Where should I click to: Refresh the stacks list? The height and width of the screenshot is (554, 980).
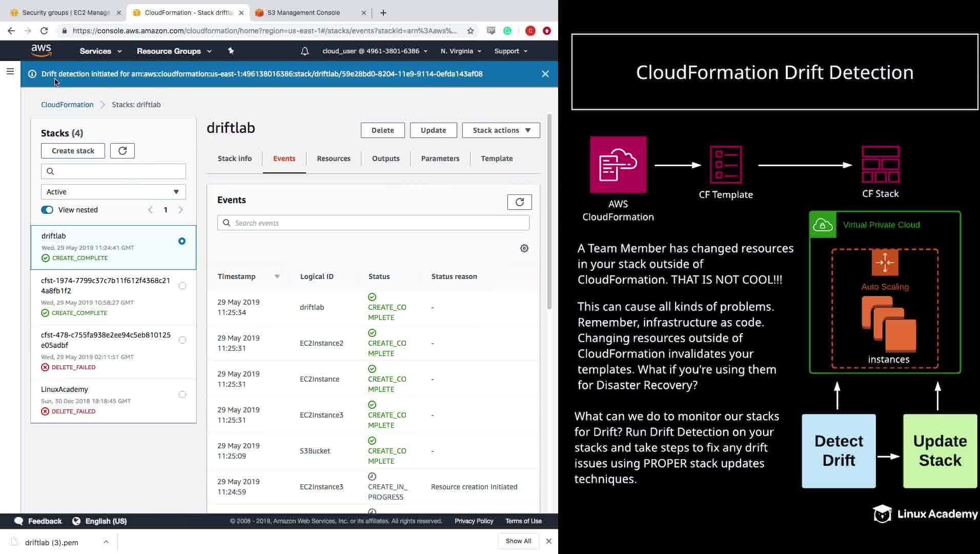coord(122,151)
